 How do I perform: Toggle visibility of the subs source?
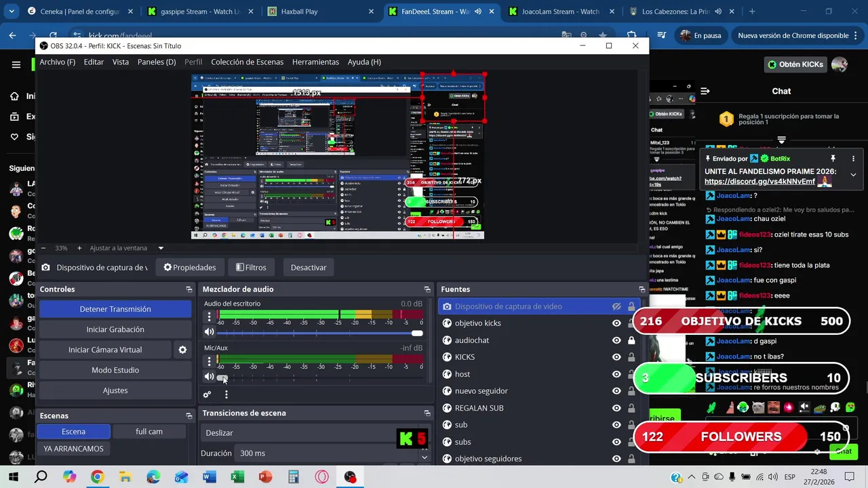(616, 442)
